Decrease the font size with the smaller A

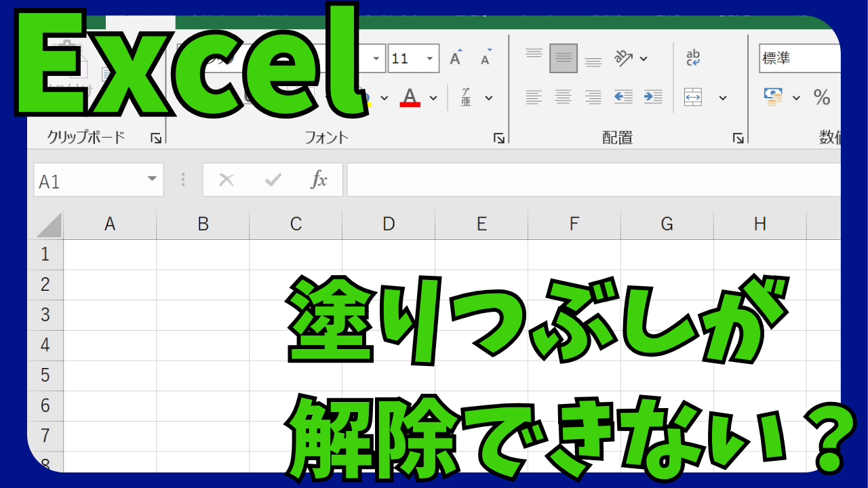coord(486,58)
